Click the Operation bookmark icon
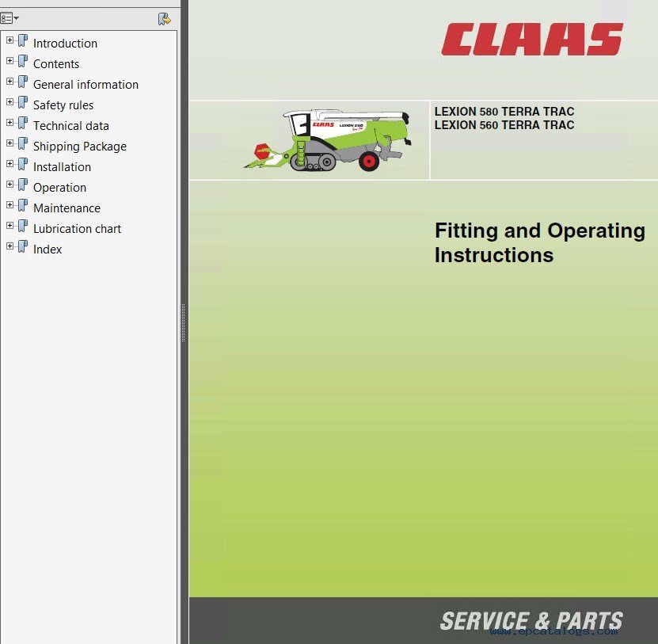The height and width of the screenshot is (644, 658). click(23, 185)
